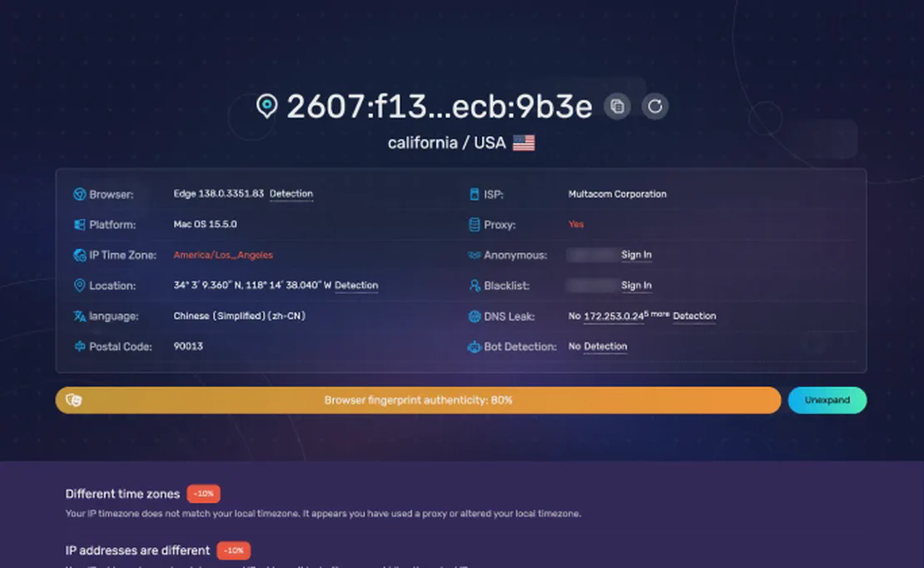
Task: Click the location pin icon before IP address
Action: [x=266, y=107]
